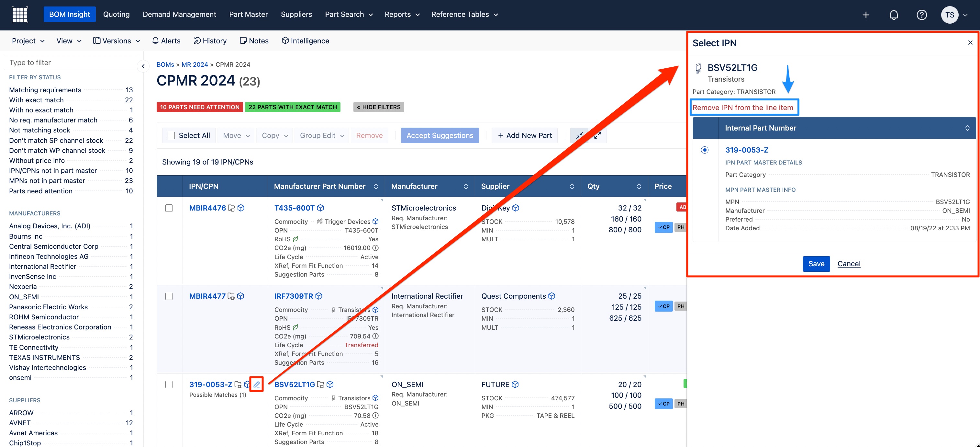Click the Hide Filters button

(379, 107)
